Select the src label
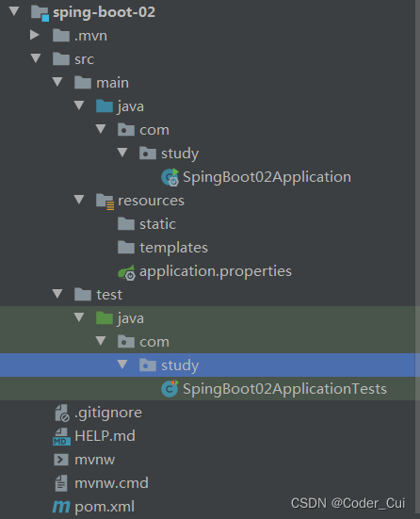Viewport: 420px width, 519px height. (85, 59)
